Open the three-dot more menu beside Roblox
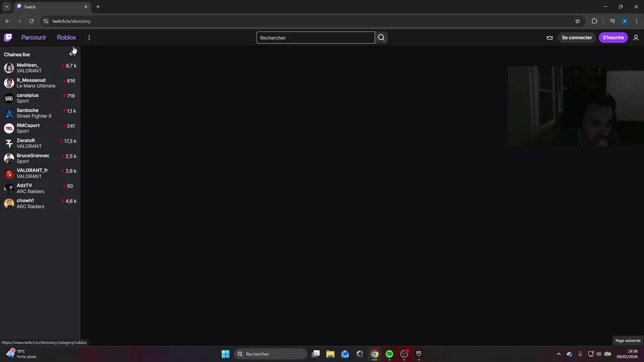Image resolution: width=644 pixels, height=362 pixels. [x=89, y=38]
